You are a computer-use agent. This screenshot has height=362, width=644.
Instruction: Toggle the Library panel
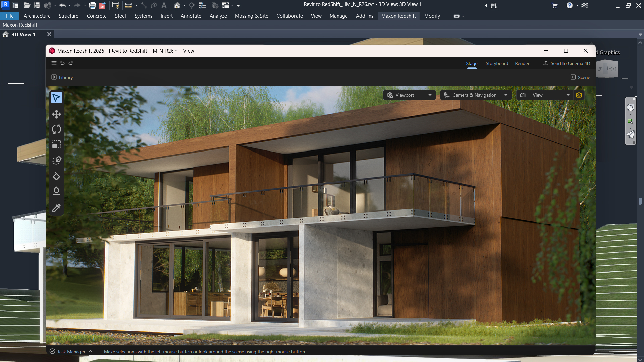(x=62, y=77)
